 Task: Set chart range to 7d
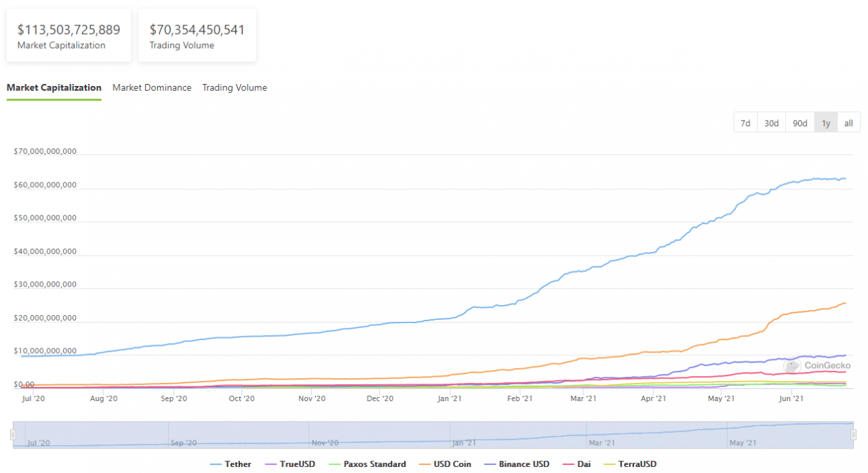(x=745, y=123)
